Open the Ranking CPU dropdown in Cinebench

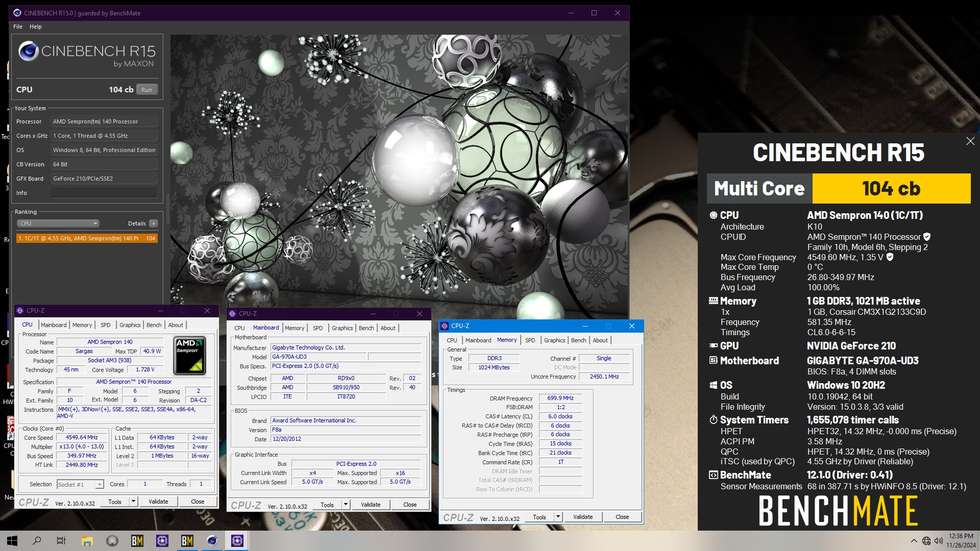click(x=59, y=223)
